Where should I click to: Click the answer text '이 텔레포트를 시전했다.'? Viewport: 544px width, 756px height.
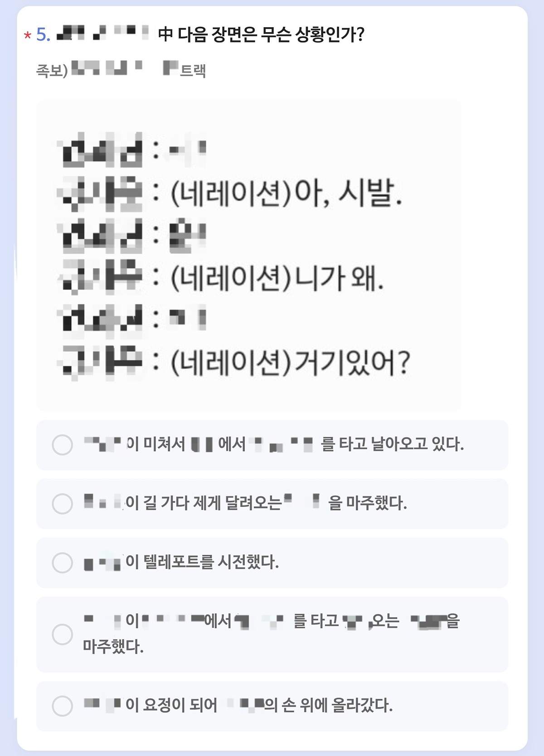181,562
